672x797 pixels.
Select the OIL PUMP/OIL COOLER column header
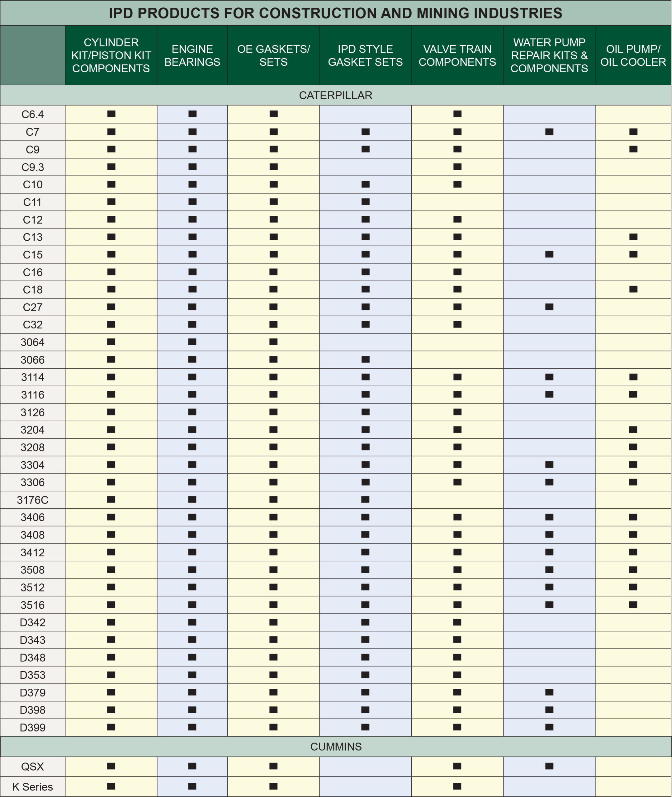point(633,55)
